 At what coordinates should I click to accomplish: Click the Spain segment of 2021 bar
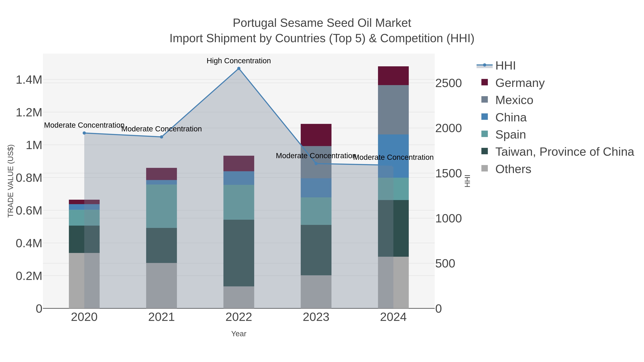(x=162, y=206)
